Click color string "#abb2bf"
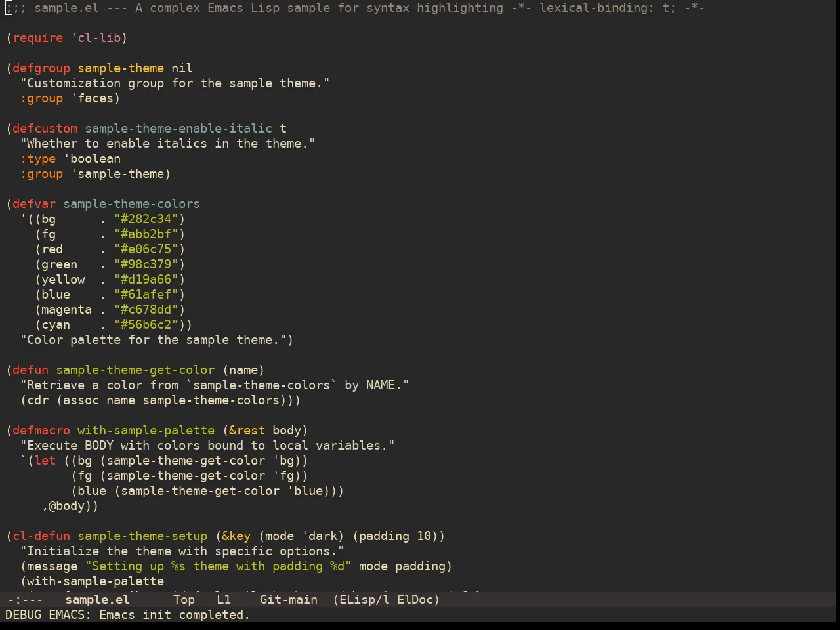This screenshot has height=630, width=840. click(146, 234)
